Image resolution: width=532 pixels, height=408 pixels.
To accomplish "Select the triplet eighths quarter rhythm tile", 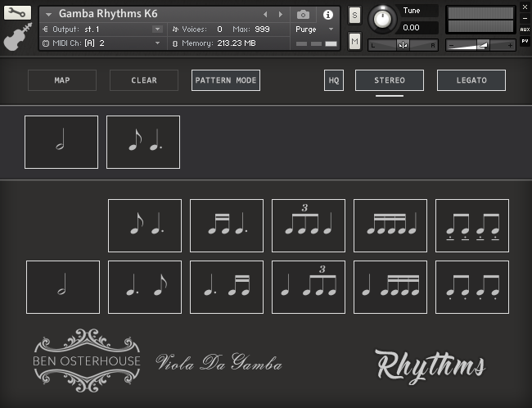I will [x=309, y=225].
